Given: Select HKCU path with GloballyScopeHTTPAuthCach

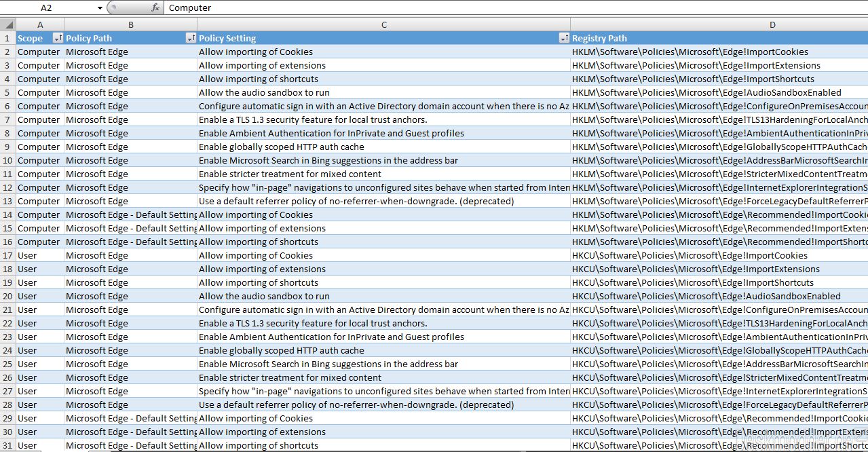Looking at the screenshot, I should click(x=719, y=350).
